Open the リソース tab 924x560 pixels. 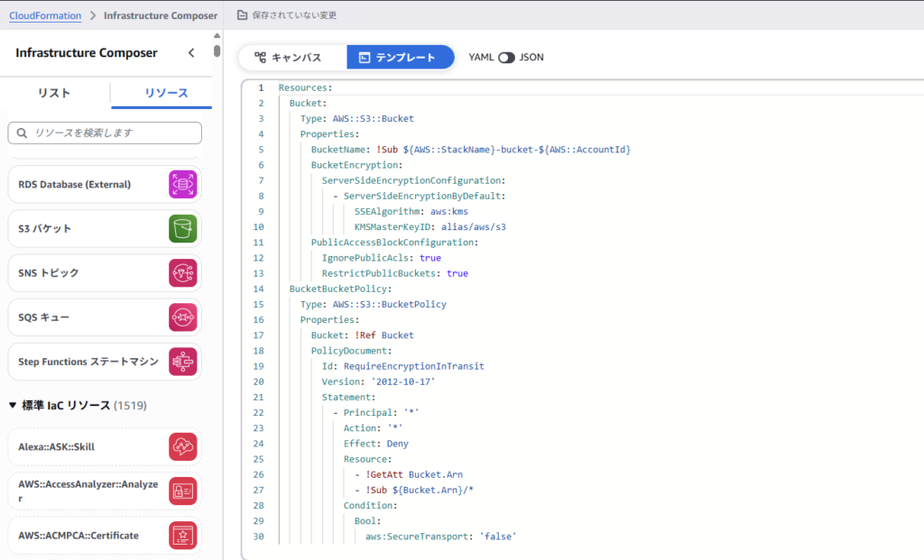pyautogui.click(x=166, y=94)
